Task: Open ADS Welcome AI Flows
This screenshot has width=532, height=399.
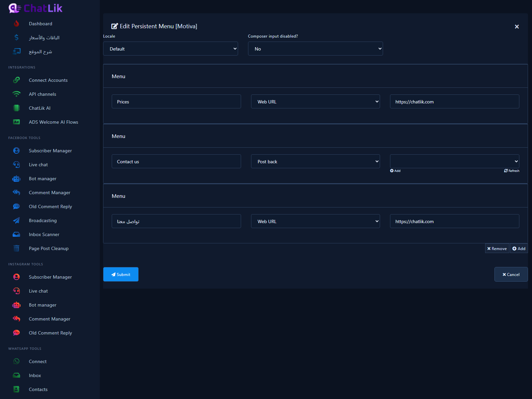Action: tap(54, 122)
